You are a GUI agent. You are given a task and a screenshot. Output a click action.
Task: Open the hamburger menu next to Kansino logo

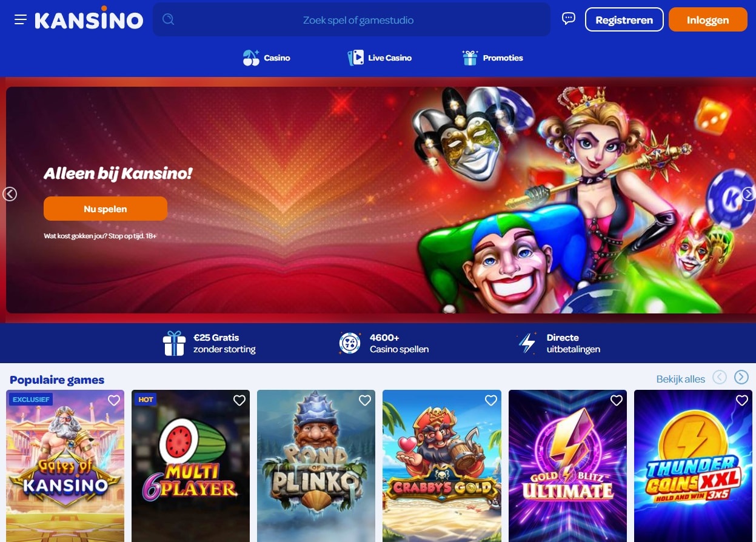[21, 19]
